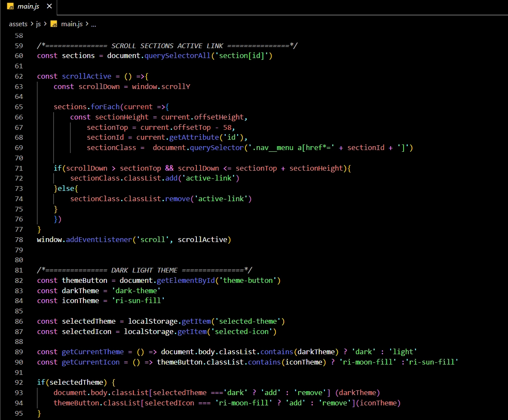This screenshot has height=420, width=508.
Task: Click 'sectionHeight' on line 66
Action: point(122,117)
